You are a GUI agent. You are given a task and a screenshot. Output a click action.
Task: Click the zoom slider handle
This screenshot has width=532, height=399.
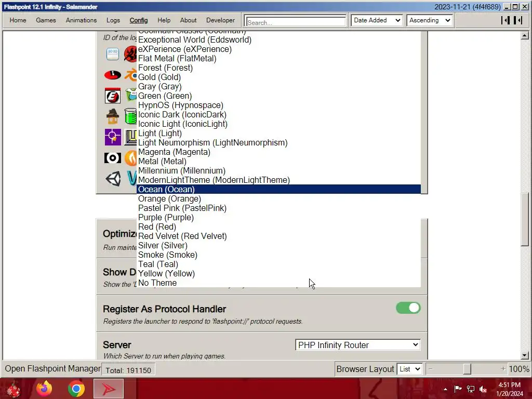467,369
